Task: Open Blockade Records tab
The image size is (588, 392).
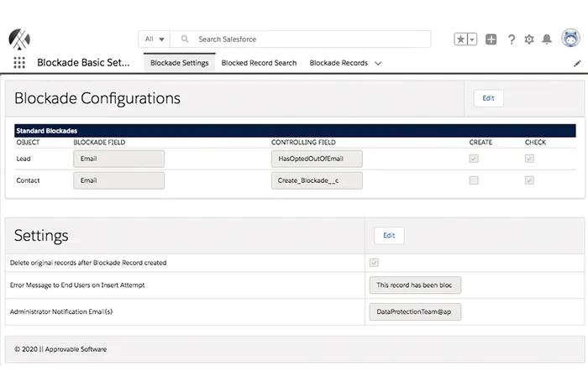Action: [x=339, y=63]
